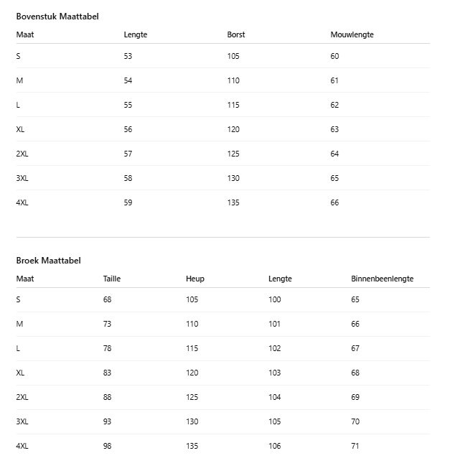This screenshot has width=450, height=476.
Task: Select the Heup column header
Action: coord(195,279)
